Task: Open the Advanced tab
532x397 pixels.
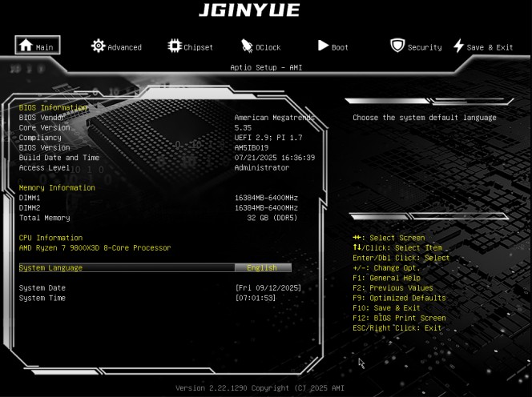Action: point(124,47)
